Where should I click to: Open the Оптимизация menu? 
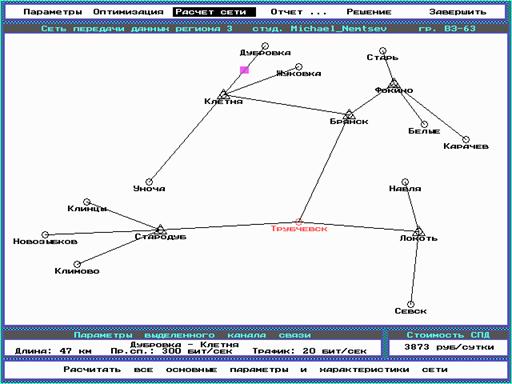click(128, 12)
